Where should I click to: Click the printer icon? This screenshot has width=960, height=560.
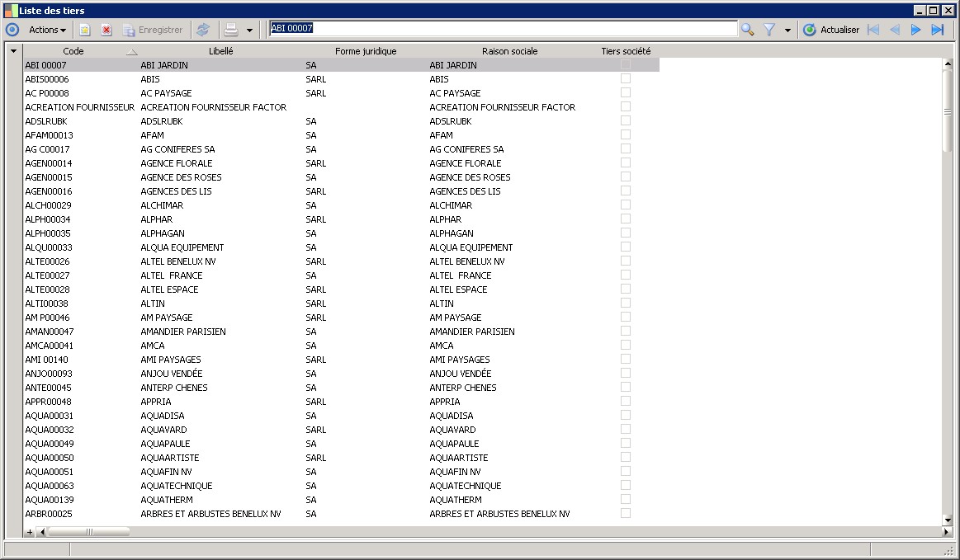(231, 30)
